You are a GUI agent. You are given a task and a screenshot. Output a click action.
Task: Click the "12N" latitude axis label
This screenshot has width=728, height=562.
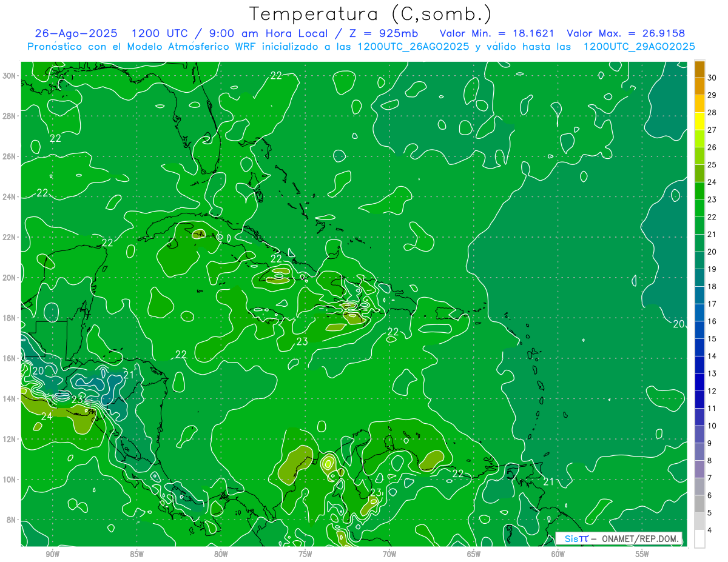[x=9, y=439]
